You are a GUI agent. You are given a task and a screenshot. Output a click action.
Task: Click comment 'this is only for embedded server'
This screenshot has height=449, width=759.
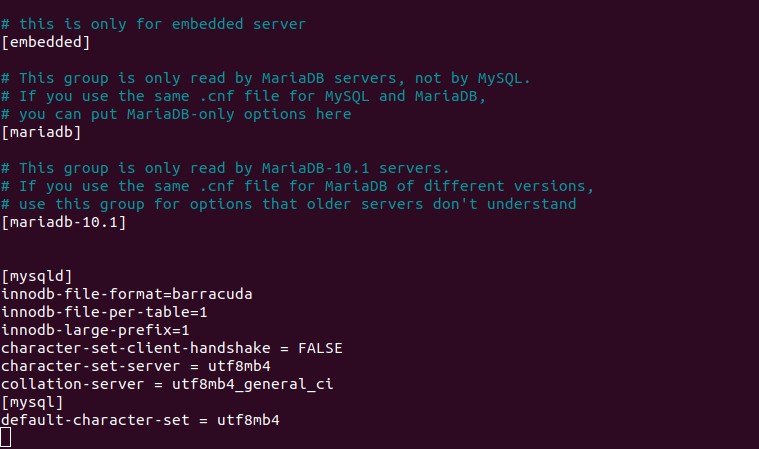point(153,24)
